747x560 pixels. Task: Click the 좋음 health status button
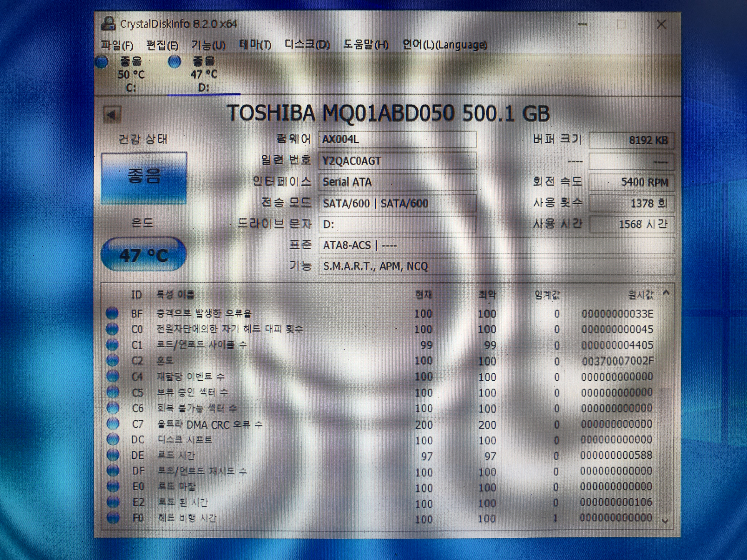[x=144, y=178]
